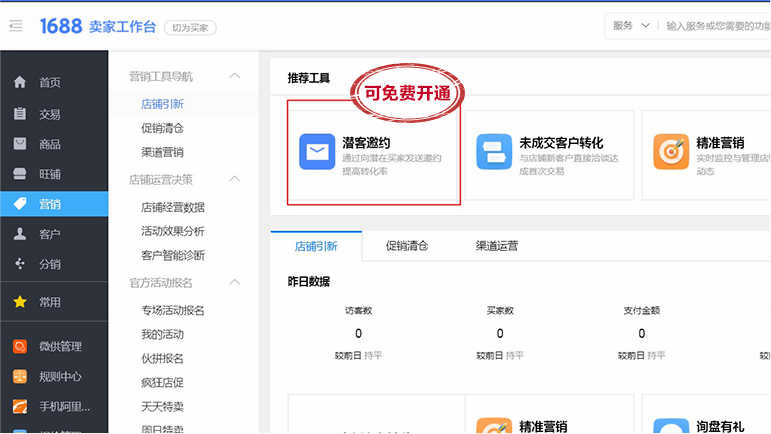Click the 规则中心 scale icon
The image size is (771, 434).
(x=20, y=376)
